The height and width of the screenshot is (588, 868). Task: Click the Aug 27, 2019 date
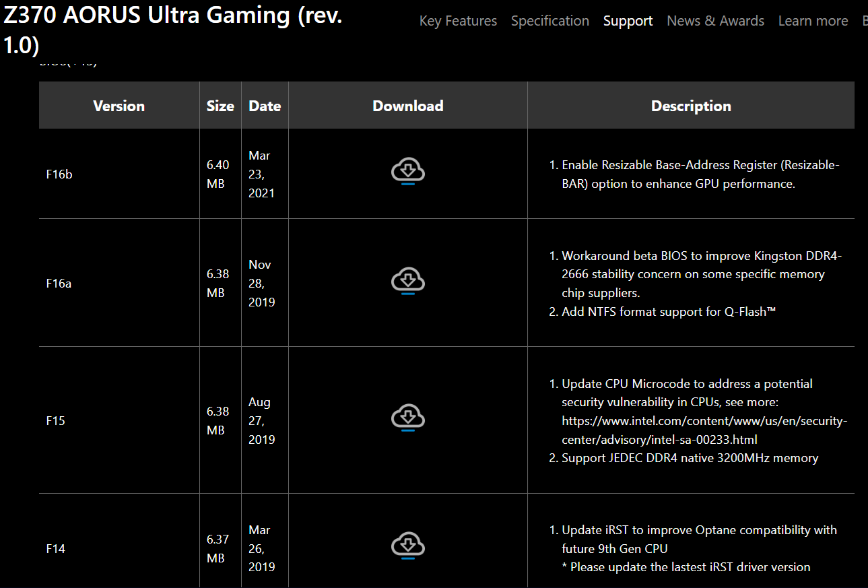pyautogui.click(x=262, y=421)
